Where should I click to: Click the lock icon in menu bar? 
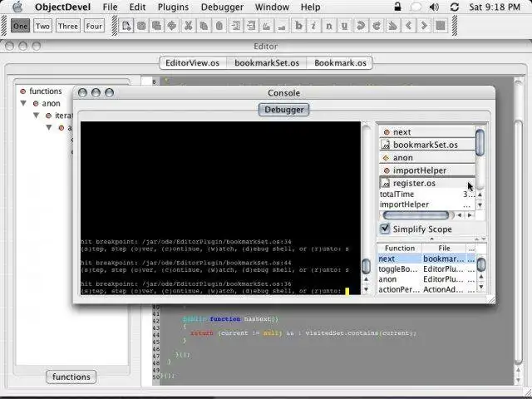click(x=397, y=7)
